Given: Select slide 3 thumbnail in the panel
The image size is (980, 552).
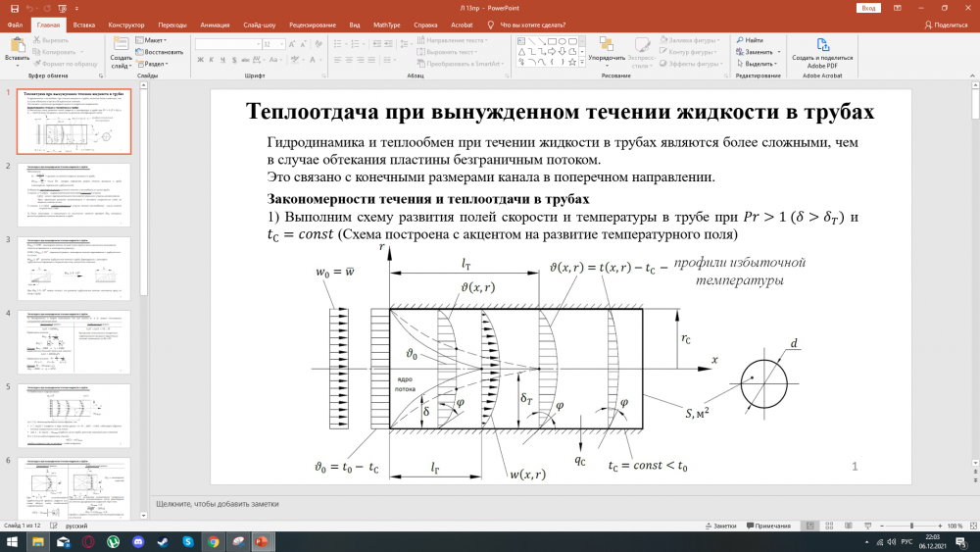Looking at the screenshot, I should pyautogui.click(x=76, y=269).
